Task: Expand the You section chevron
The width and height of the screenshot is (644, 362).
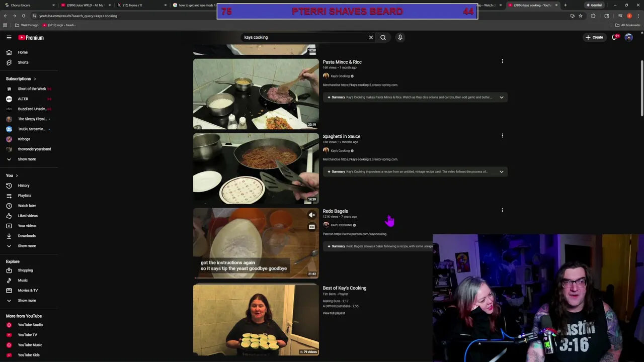Action: [17, 175]
